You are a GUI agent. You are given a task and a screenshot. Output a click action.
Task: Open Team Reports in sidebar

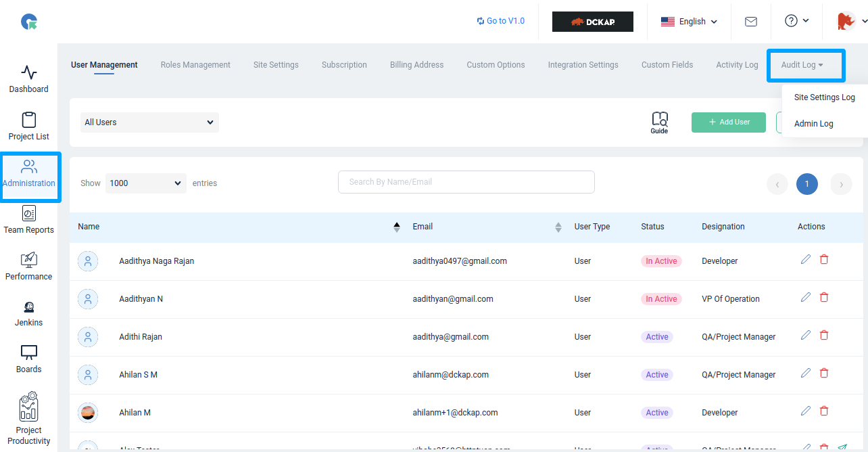[x=29, y=214]
